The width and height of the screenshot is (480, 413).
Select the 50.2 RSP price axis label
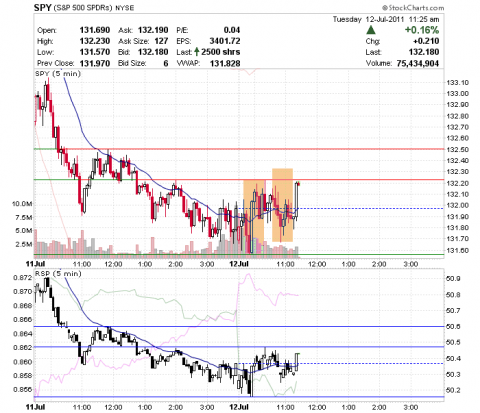(x=453, y=390)
